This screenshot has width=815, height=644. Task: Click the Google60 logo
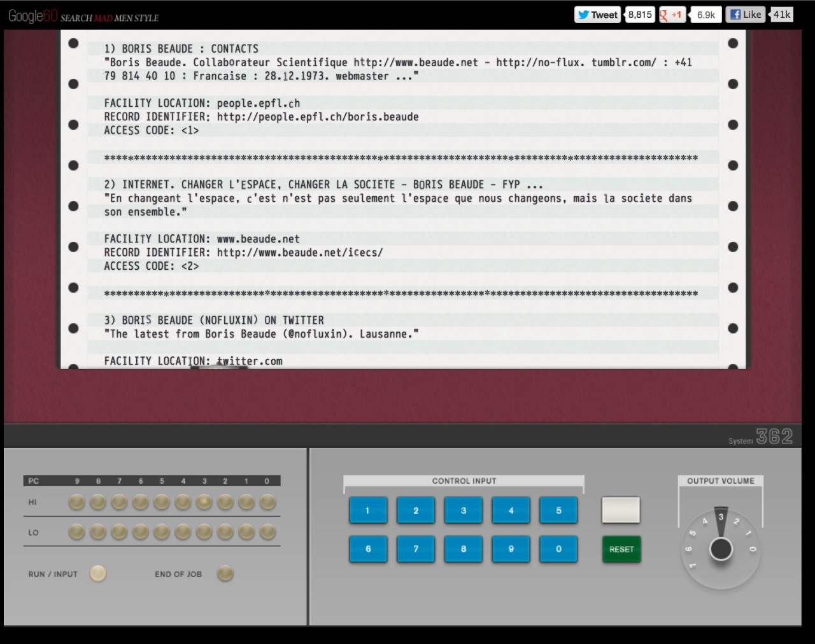[33, 16]
